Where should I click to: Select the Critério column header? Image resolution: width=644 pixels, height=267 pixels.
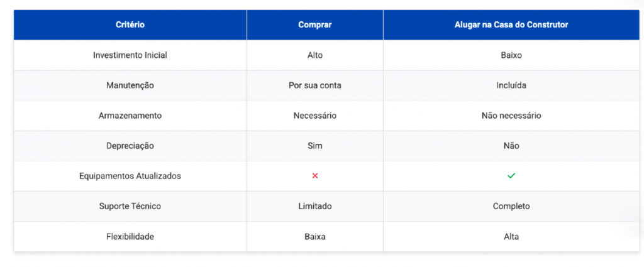point(130,25)
